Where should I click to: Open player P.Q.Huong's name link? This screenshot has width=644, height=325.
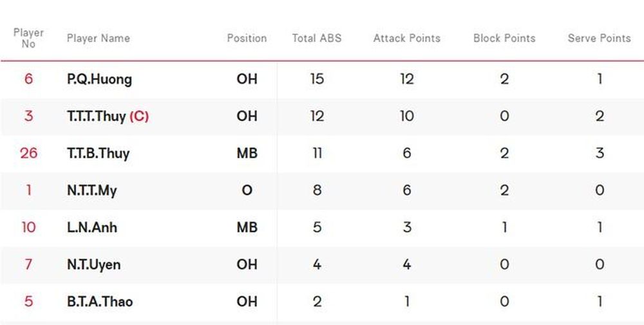click(99, 79)
